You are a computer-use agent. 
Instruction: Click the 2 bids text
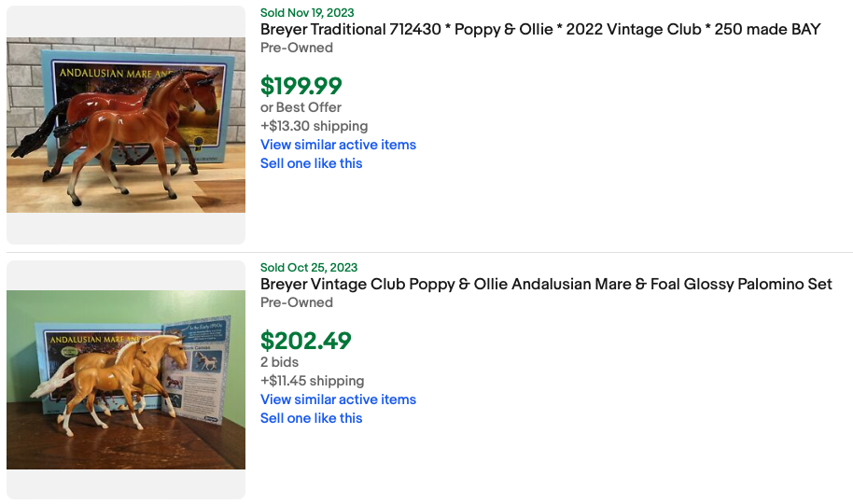click(280, 362)
